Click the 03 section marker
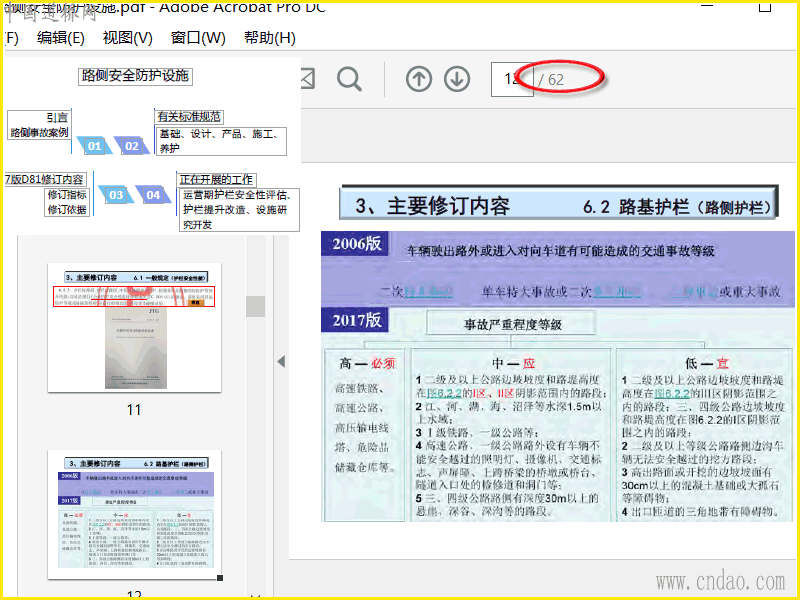 (116, 195)
